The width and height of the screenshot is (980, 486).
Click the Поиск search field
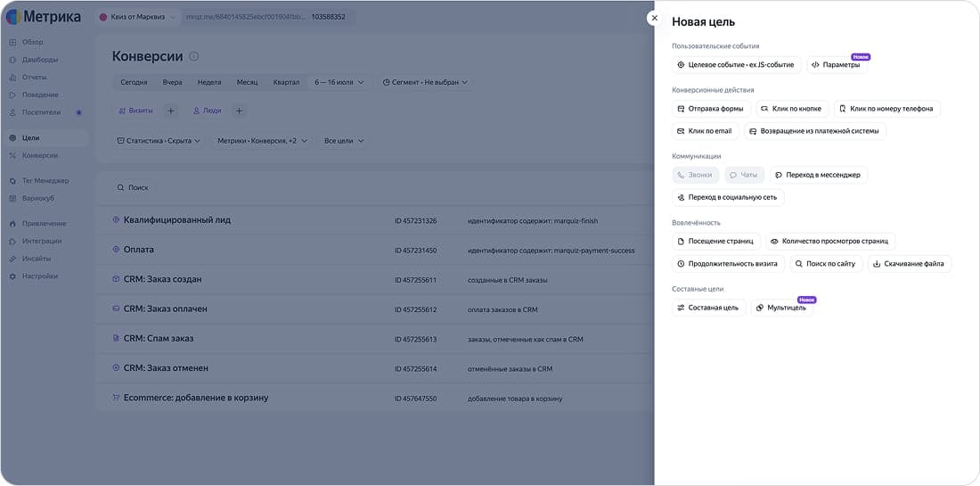(x=133, y=187)
